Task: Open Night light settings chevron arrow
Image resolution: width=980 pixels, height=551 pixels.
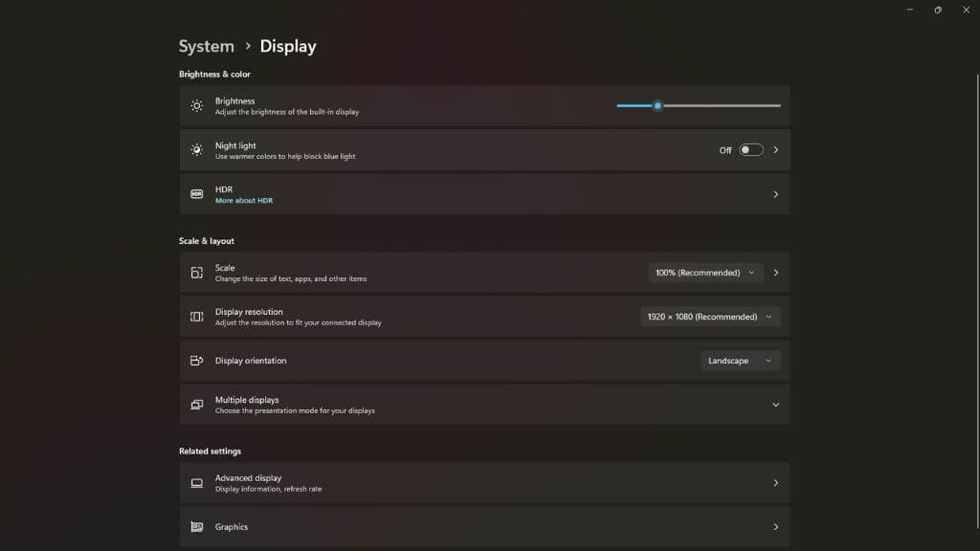Action: pos(775,150)
